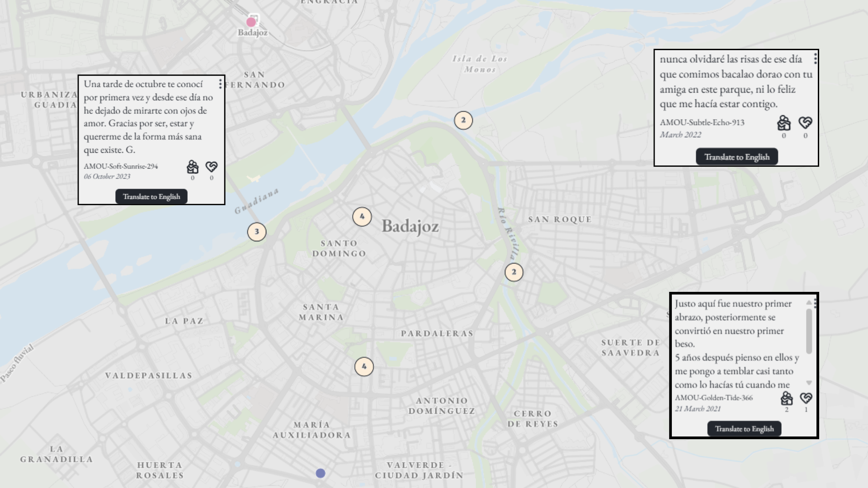Translate the Soft-Sunrise-294 note to English
Image resolution: width=868 pixels, height=488 pixels.
point(151,197)
